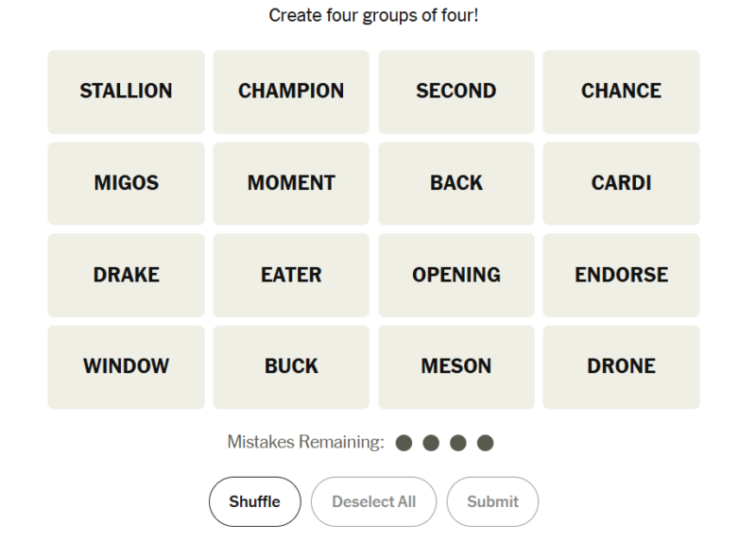Viewport: 756px width, 558px height.
Task: Select the CHAMPION word tile
Action: click(x=291, y=92)
